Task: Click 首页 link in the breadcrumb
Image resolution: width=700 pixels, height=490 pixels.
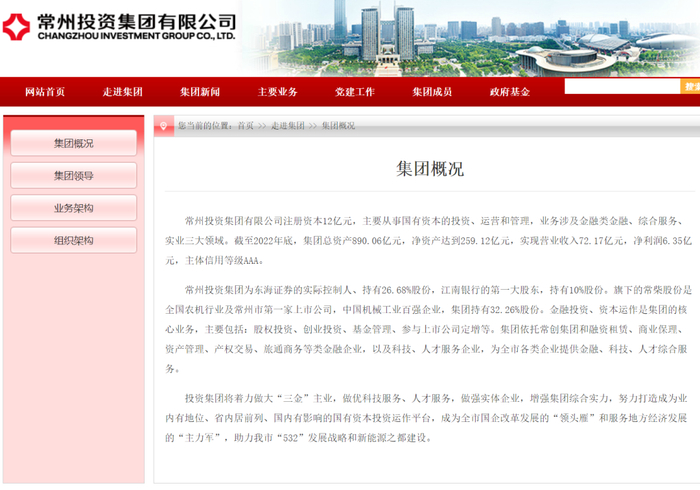Action: 245,126
